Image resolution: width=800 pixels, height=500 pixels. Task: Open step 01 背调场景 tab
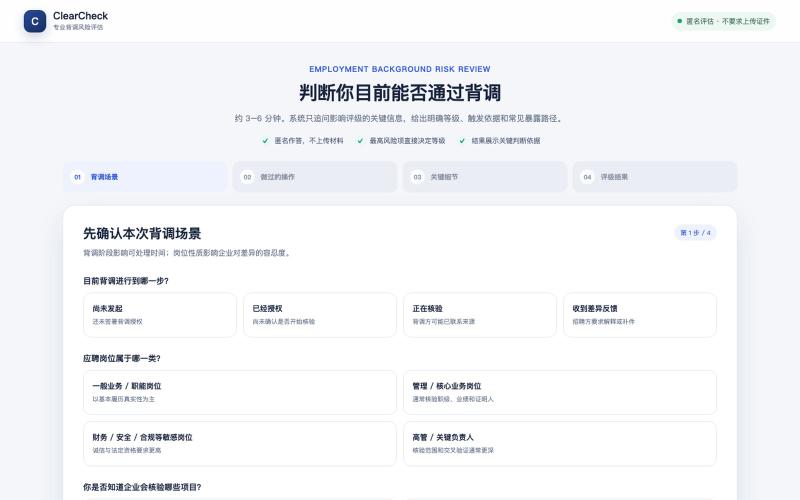point(145,177)
